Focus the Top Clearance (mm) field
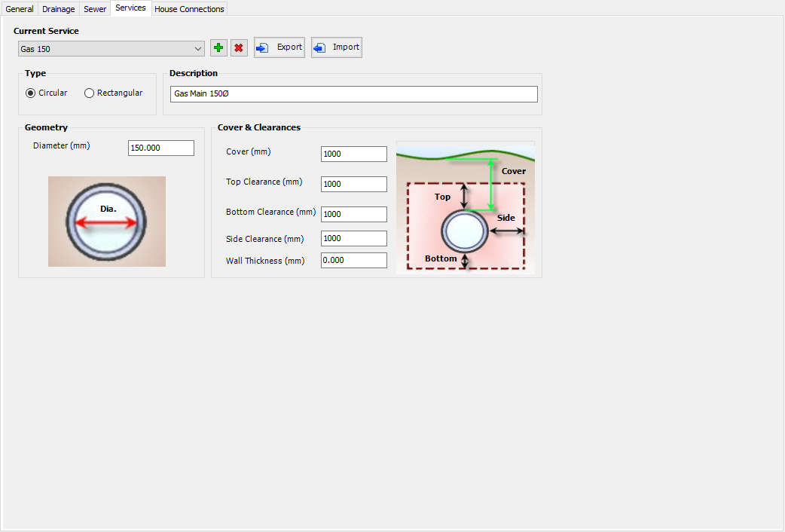This screenshot has width=785, height=532. coord(354,184)
